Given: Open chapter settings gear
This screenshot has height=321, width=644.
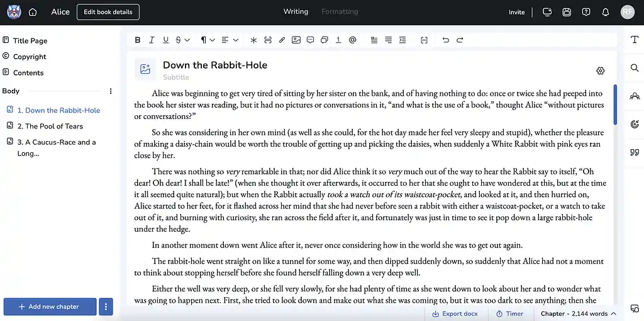Looking at the screenshot, I should click(601, 70).
